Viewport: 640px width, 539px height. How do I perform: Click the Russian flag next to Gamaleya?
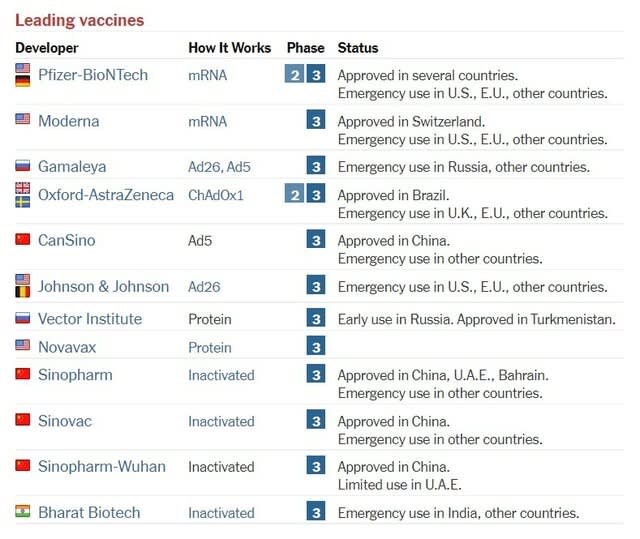(x=23, y=166)
